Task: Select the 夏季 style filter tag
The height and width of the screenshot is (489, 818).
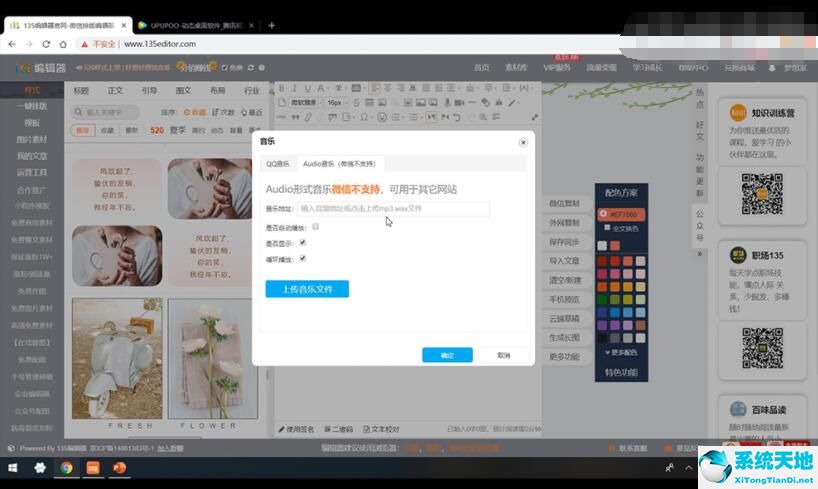Action: [177, 130]
